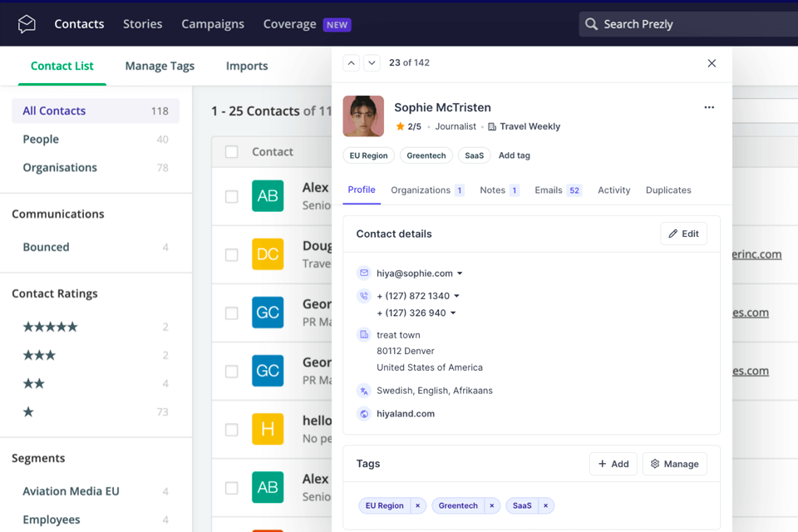Open the Duplicates tab in the panel
Viewport: 798px width, 532px height.
[x=668, y=190]
